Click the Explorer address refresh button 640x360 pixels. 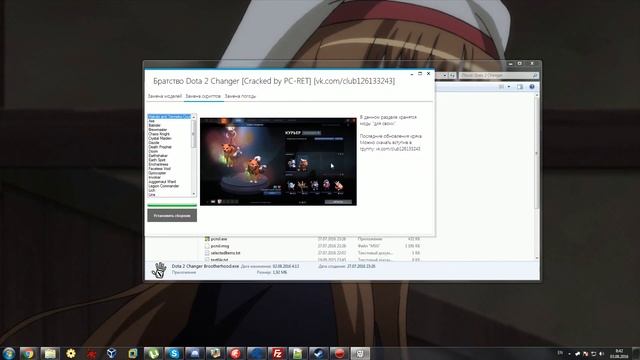click(452, 76)
